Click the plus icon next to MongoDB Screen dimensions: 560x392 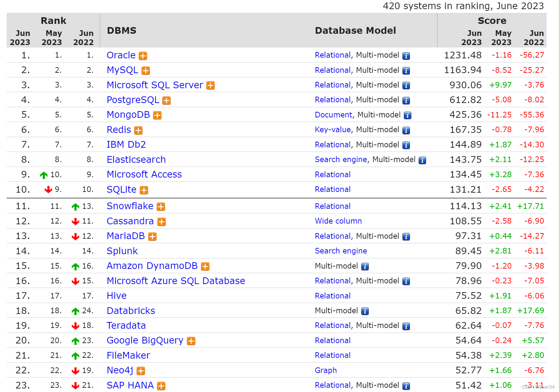pos(157,115)
